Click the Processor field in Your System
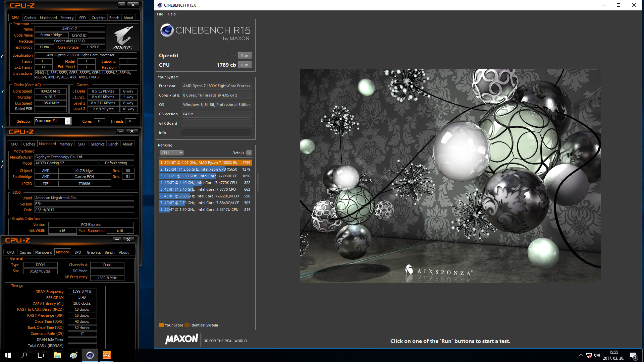Viewport: 644px width, 362px height. click(216, 86)
